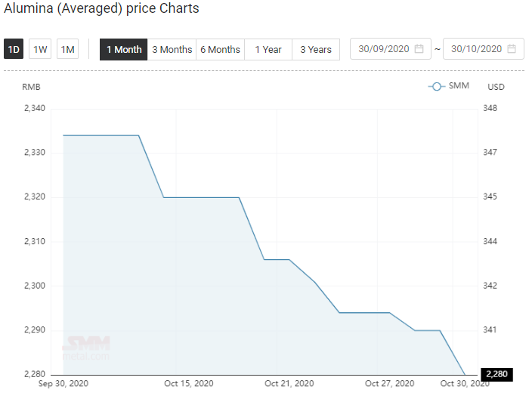Click the 2,280 current price label

pos(496,374)
